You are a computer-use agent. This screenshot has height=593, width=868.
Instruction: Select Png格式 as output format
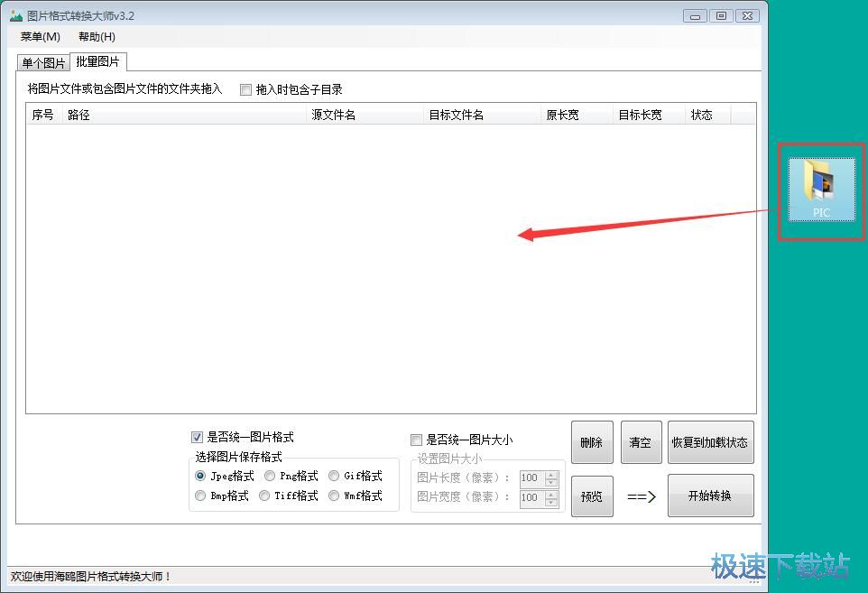click(x=269, y=476)
